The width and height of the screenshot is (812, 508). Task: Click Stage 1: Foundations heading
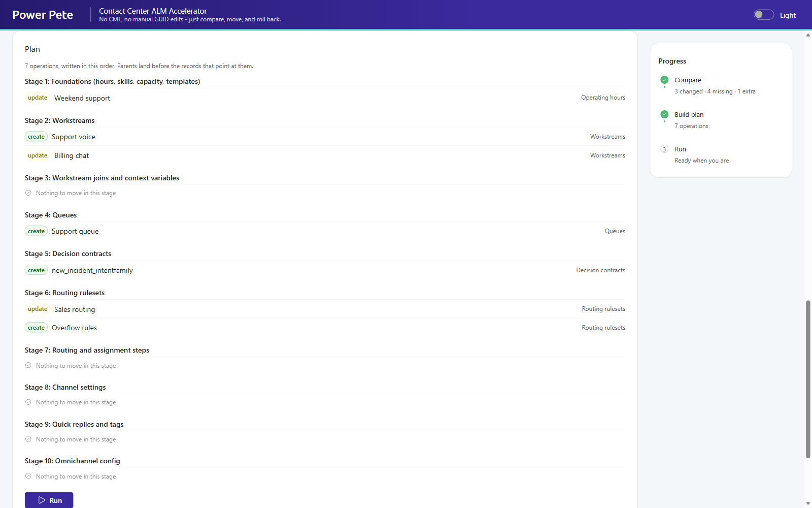(112, 81)
